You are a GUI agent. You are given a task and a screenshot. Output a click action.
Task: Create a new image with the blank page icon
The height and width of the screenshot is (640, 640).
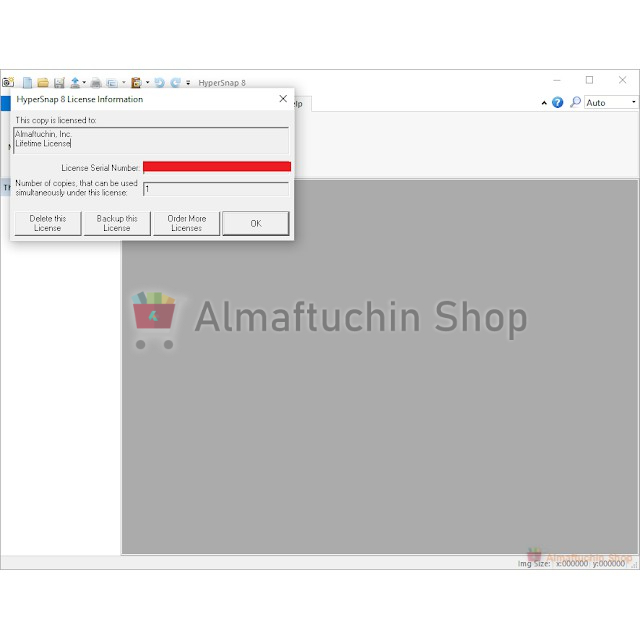[x=27, y=83]
